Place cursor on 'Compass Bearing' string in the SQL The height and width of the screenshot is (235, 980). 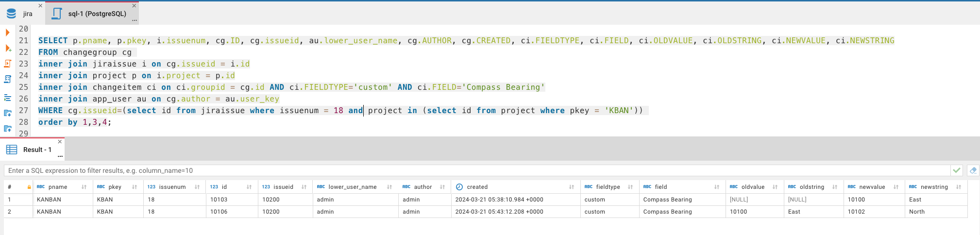tap(503, 87)
